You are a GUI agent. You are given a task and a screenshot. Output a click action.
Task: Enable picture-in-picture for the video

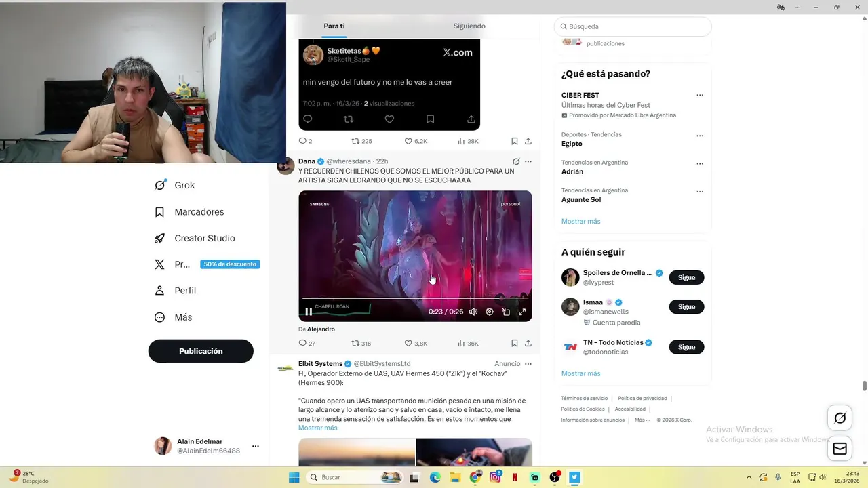pyautogui.click(x=506, y=312)
